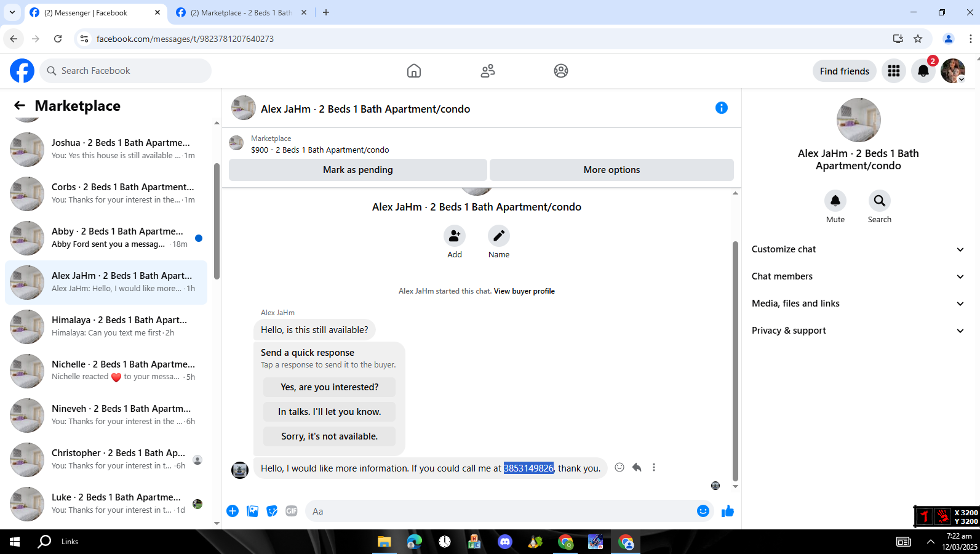The width and height of the screenshot is (980, 554).
Task: Add people to chat
Action: pyautogui.click(x=455, y=236)
